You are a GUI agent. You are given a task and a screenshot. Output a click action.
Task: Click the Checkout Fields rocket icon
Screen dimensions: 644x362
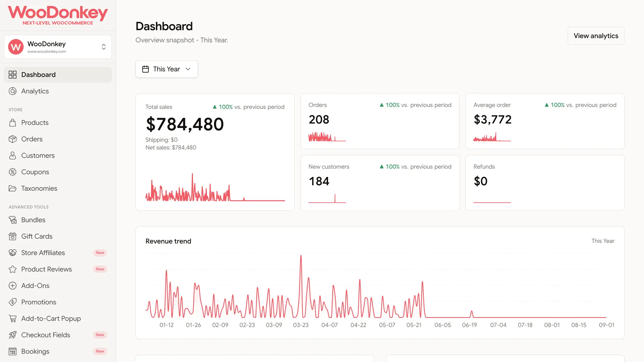click(x=13, y=335)
